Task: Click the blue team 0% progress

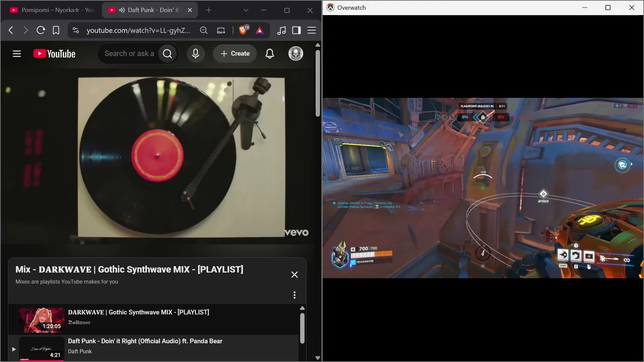Action: point(465,117)
